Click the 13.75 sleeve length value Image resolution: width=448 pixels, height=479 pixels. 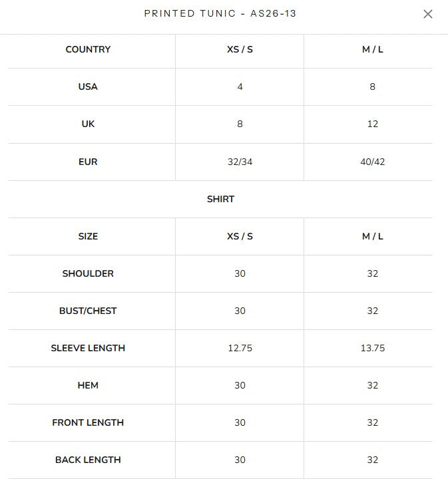(373, 348)
